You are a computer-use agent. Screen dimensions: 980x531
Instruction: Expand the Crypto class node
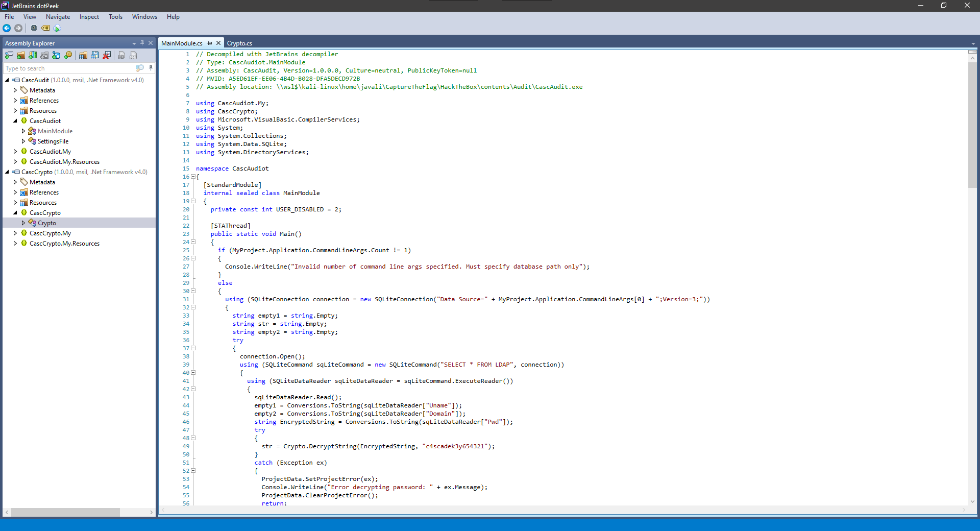coord(23,223)
